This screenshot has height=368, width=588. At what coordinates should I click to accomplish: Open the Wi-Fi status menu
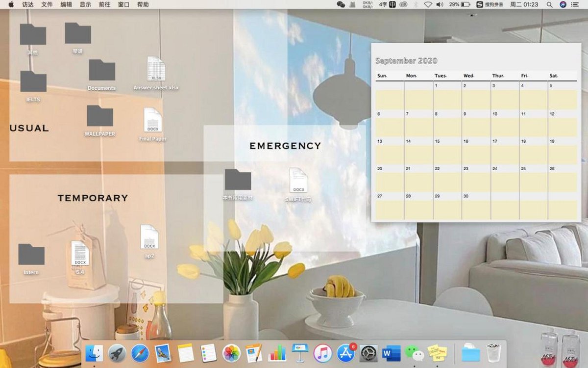point(428,4)
